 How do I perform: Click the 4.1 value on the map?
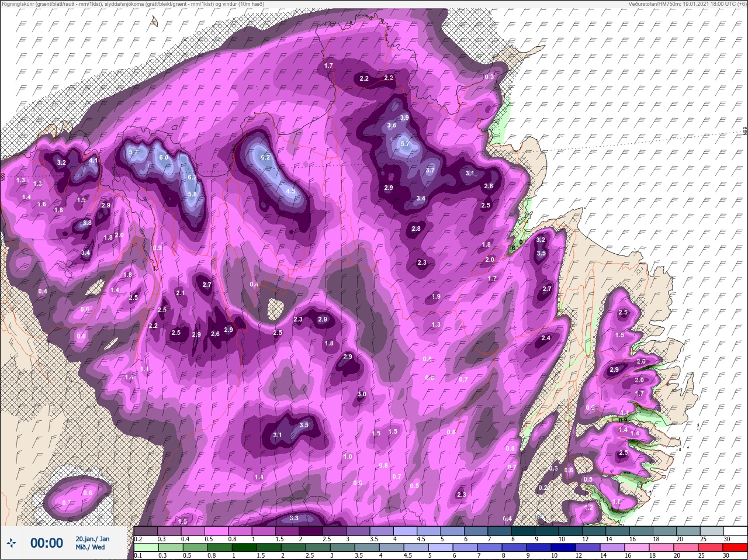[93, 160]
